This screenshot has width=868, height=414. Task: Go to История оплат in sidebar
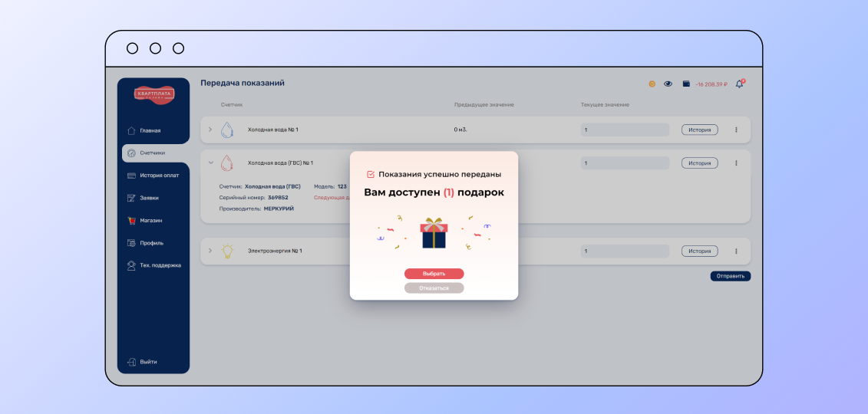point(158,176)
